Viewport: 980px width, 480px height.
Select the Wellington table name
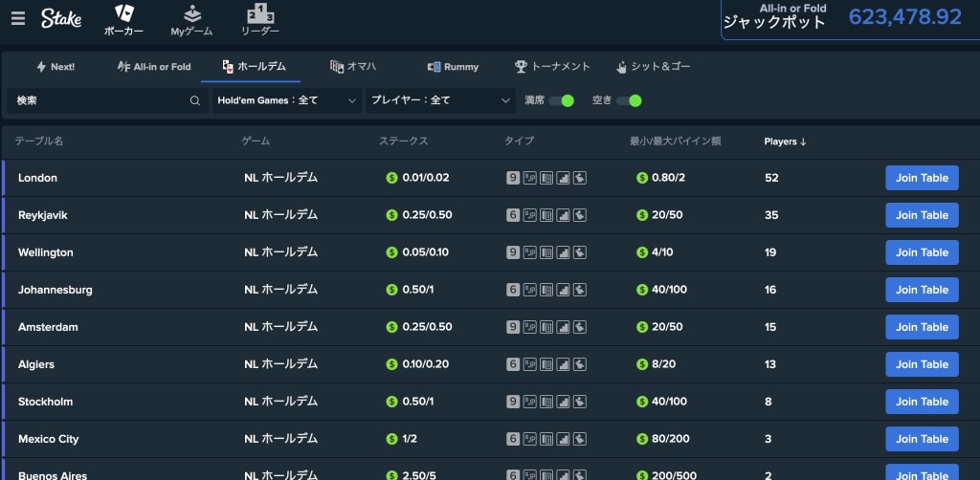(x=46, y=252)
